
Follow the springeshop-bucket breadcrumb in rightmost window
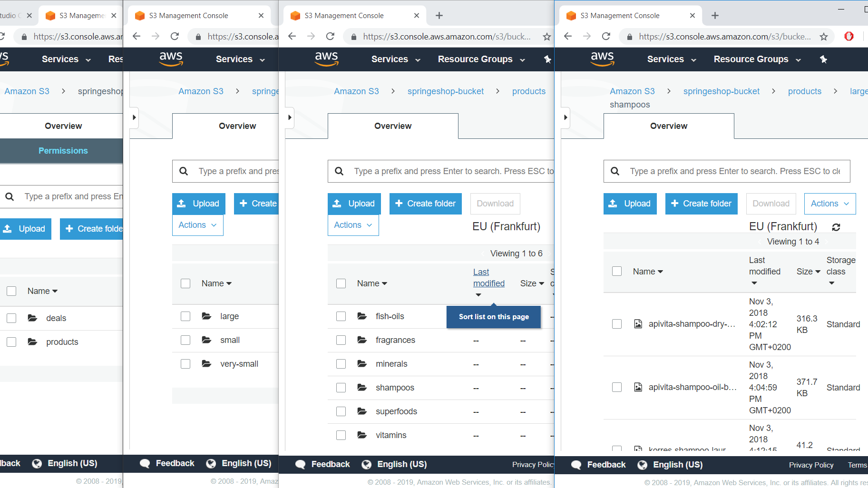[721, 91]
